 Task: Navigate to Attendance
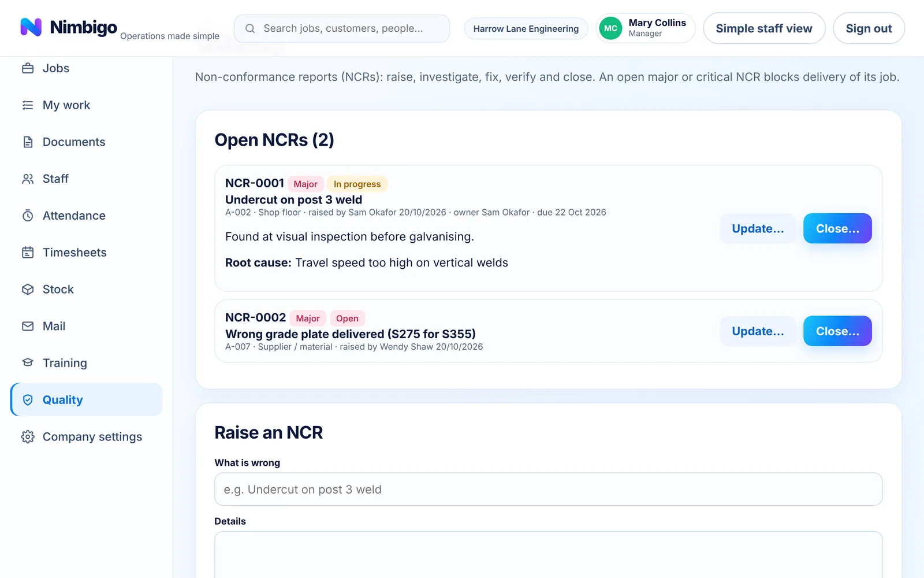[x=87, y=216]
